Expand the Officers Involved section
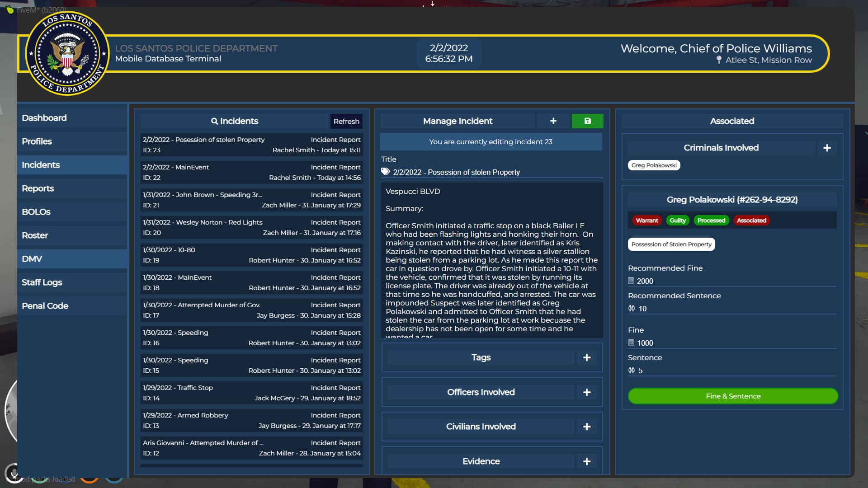 (x=481, y=392)
